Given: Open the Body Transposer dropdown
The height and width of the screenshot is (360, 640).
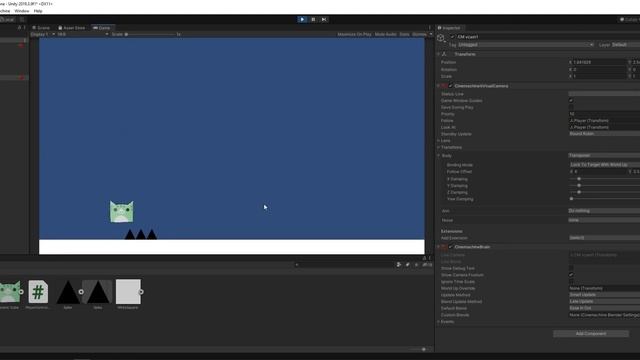Looking at the screenshot, I should (x=604, y=156).
